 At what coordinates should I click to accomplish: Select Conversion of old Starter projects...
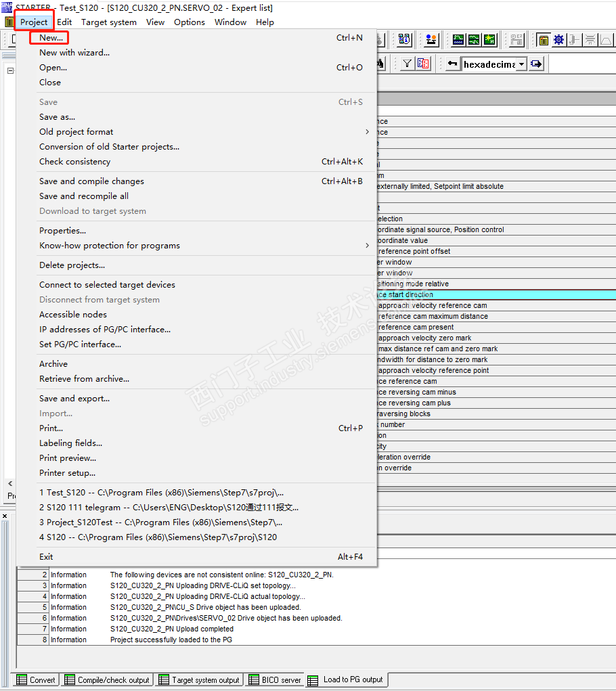tap(109, 147)
